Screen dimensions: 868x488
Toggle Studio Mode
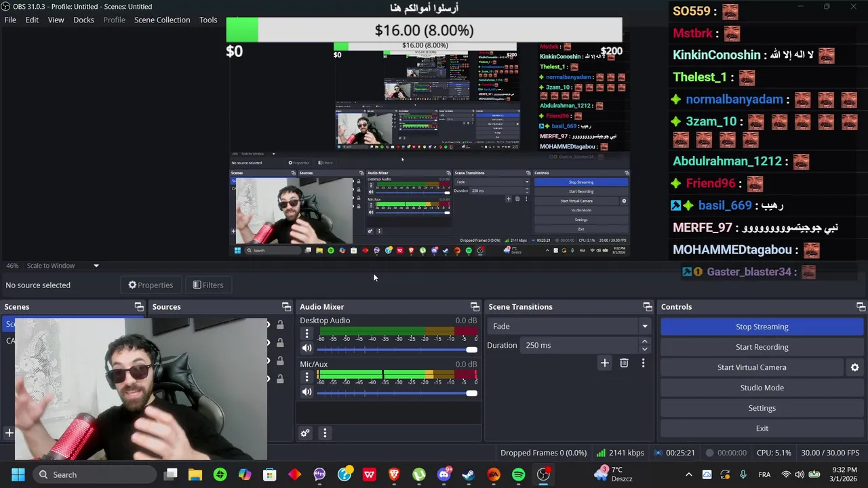[762, 388]
